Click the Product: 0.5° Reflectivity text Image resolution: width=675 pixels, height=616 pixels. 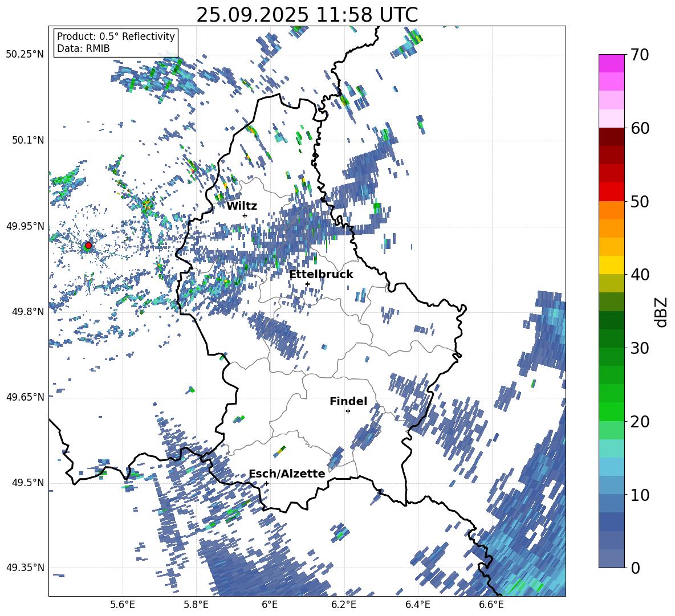pos(116,36)
